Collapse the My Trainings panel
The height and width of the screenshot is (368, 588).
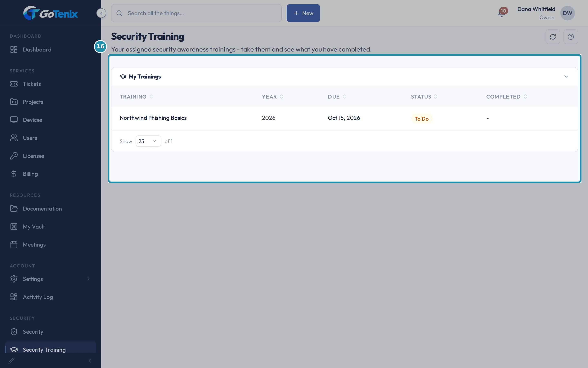(x=566, y=77)
